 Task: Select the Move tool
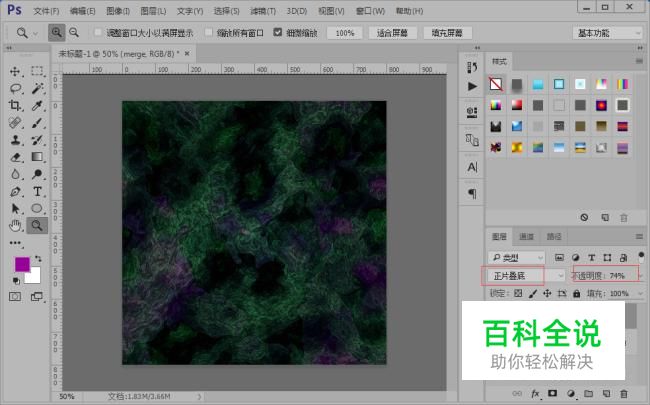pyautogui.click(x=15, y=71)
